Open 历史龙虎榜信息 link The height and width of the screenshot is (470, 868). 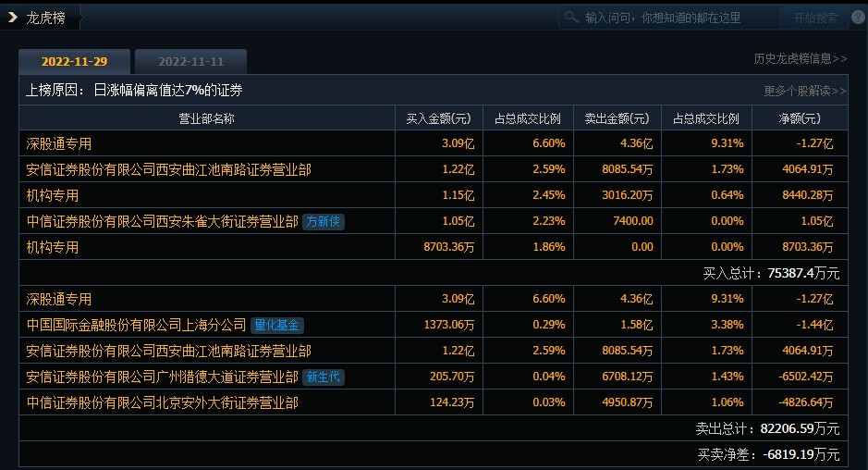(800, 58)
